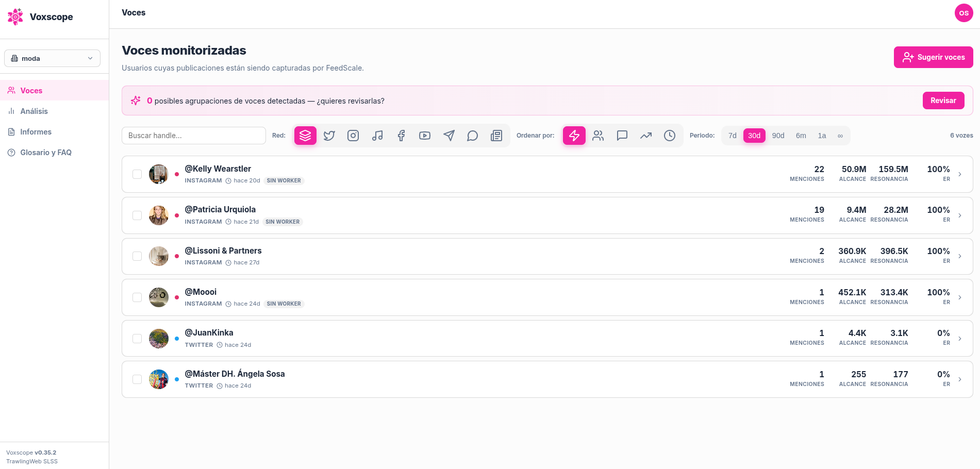The image size is (980, 469).
Task: Filter voices by Facebook network icon
Action: (401, 136)
